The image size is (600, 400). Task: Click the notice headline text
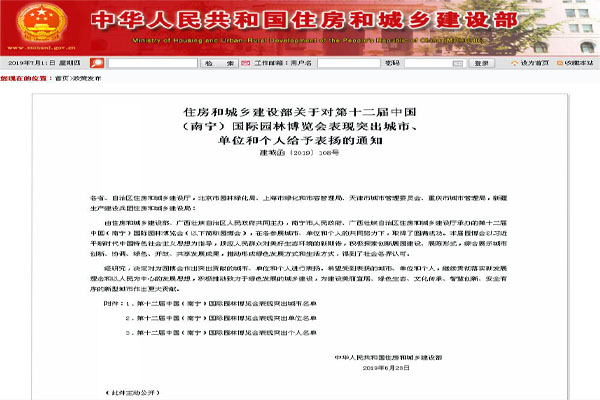300,125
